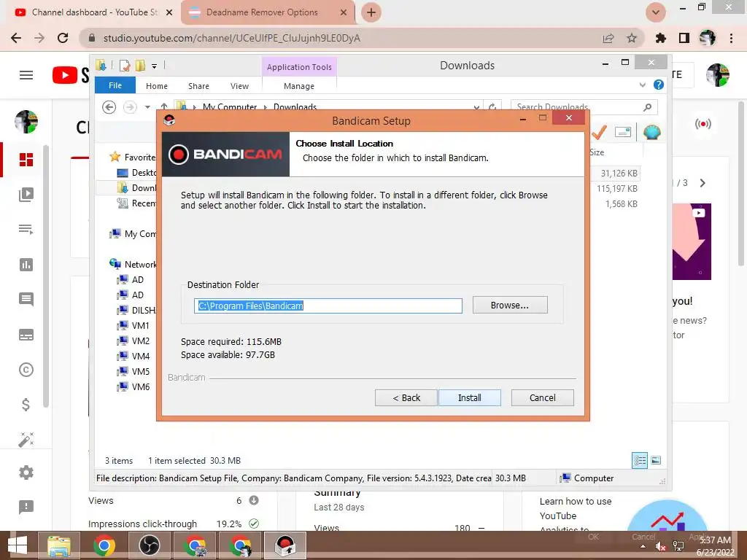Bookmark the page with star icon
The width and height of the screenshot is (747, 560).
pyautogui.click(x=632, y=38)
